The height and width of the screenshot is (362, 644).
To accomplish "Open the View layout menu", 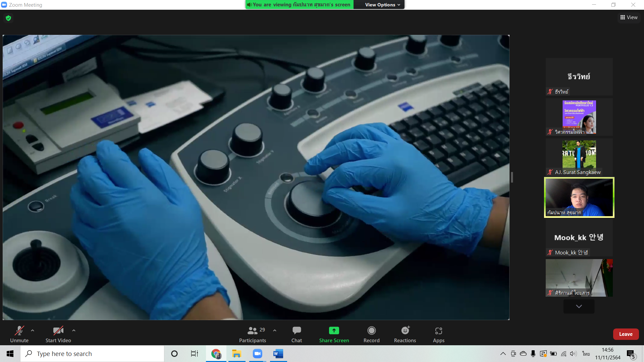I will point(629,17).
